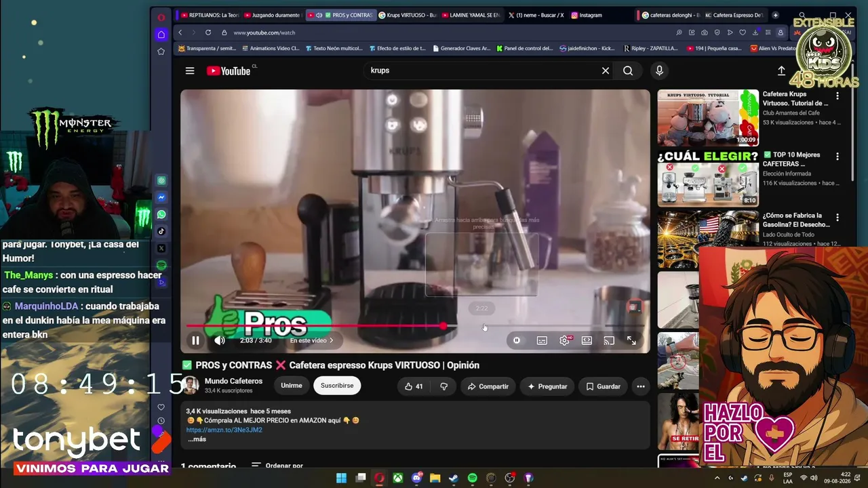The height and width of the screenshot is (488, 868).
Task: Open options for TOP 10 Mejores CAFETERAS
Action: 837,157
